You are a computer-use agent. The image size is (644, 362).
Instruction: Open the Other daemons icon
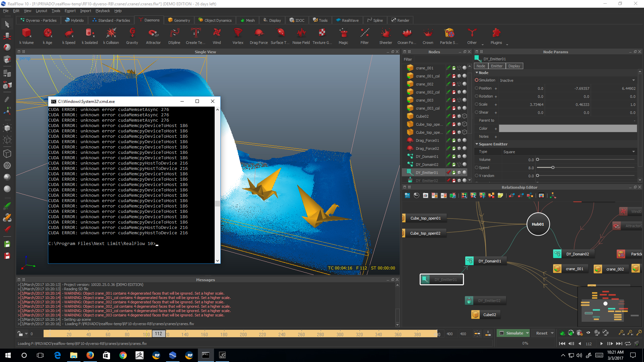click(x=472, y=36)
